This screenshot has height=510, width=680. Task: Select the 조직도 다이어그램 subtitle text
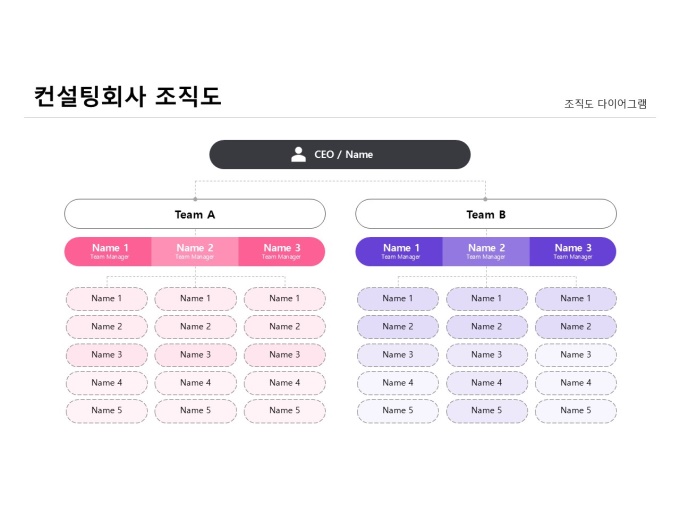click(x=605, y=103)
